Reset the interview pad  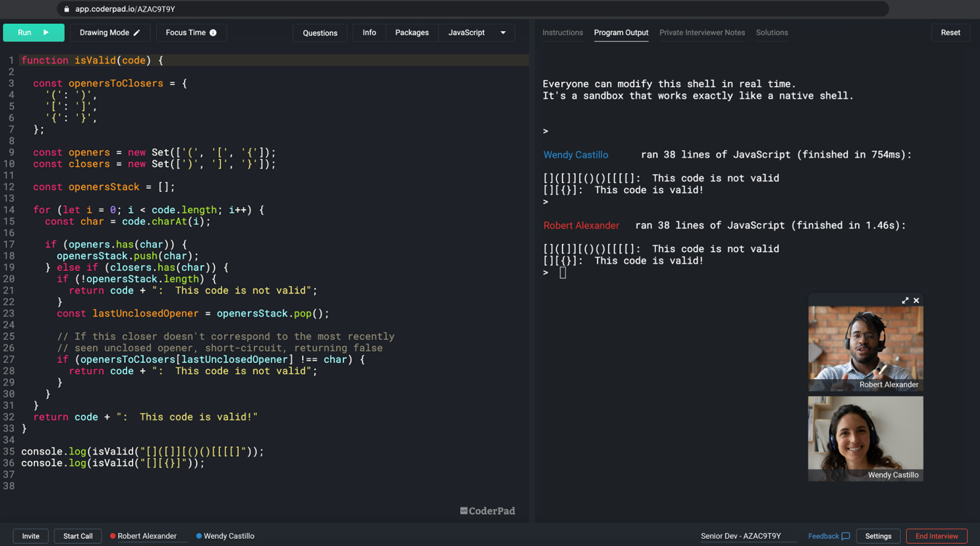[950, 33]
